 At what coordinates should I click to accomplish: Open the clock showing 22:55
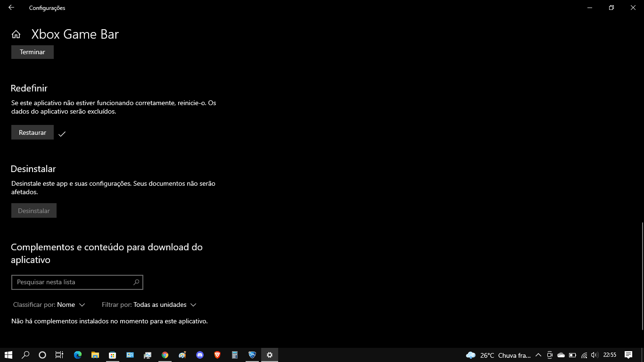610,355
